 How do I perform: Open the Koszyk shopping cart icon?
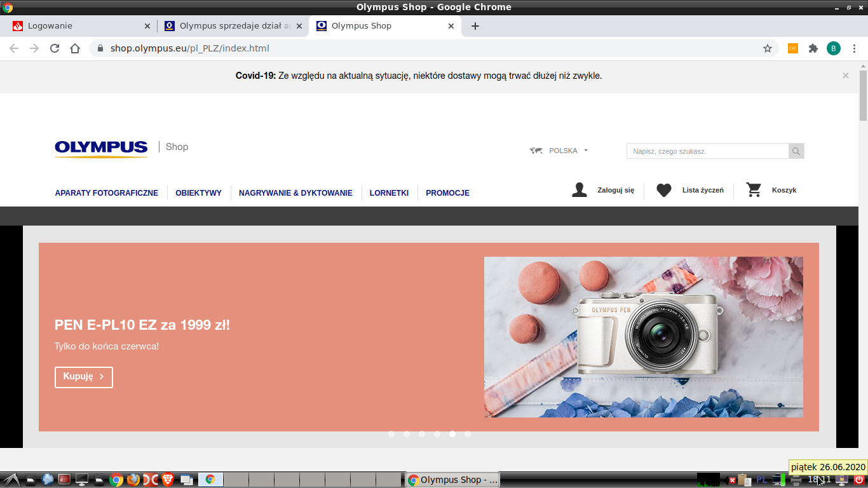point(754,190)
